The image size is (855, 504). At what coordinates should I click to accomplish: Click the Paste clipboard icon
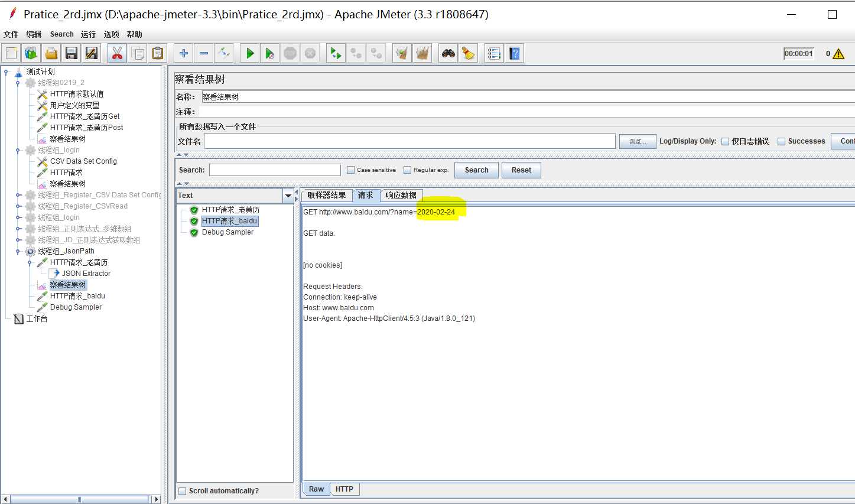tap(158, 53)
